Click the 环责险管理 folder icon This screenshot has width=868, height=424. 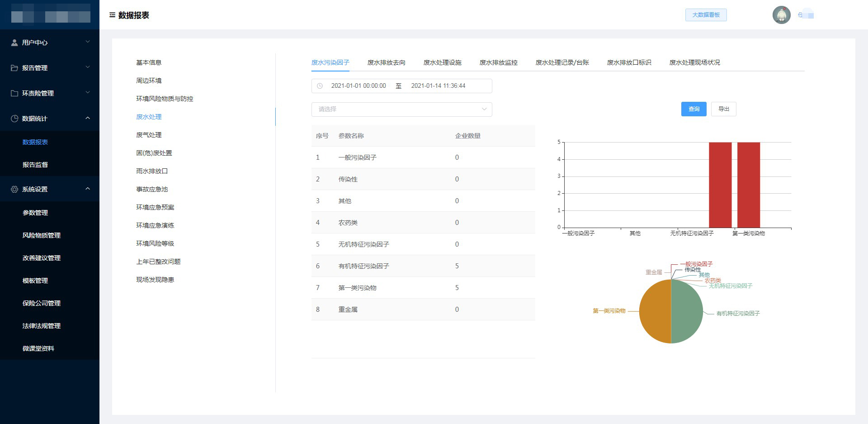[x=14, y=93]
